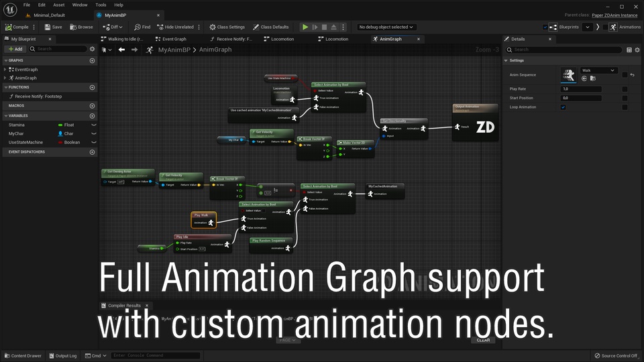Screen dimensions: 644x362
Task: Click MyAnimBP breadcrumb
Action: coord(174,50)
